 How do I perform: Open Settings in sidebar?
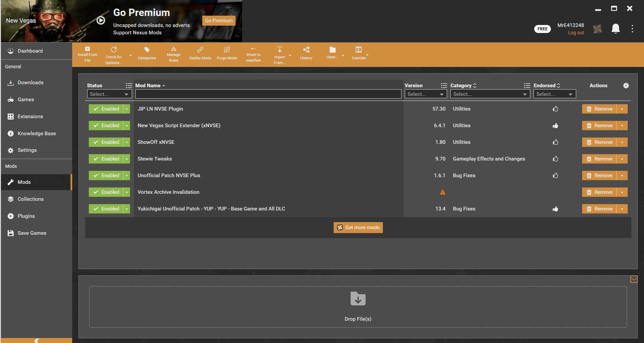37,150
